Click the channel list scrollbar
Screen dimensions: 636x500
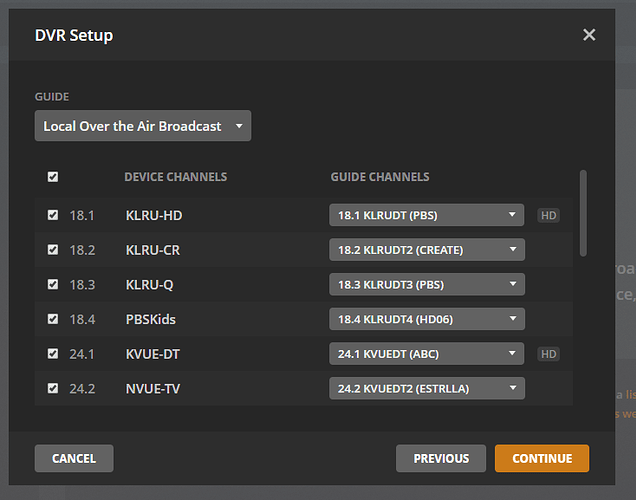583,213
